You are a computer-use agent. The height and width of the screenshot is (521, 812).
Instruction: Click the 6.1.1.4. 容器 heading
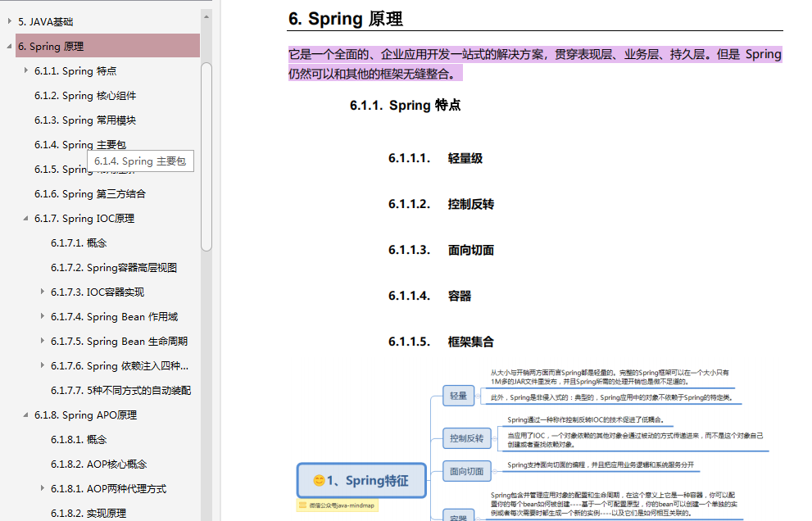pyautogui.click(x=430, y=296)
